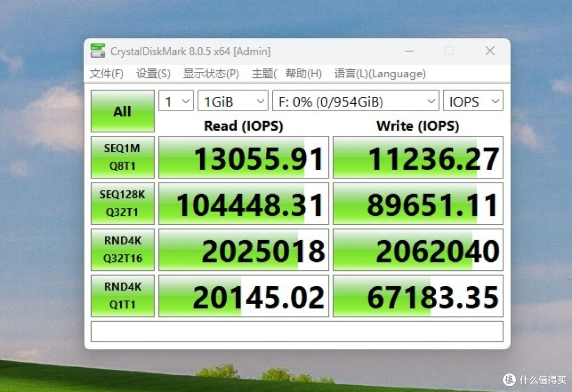Viewport: 572px width, 392px height.
Task: Open the 语言(L)(Language) menu
Action: [380, 74]
